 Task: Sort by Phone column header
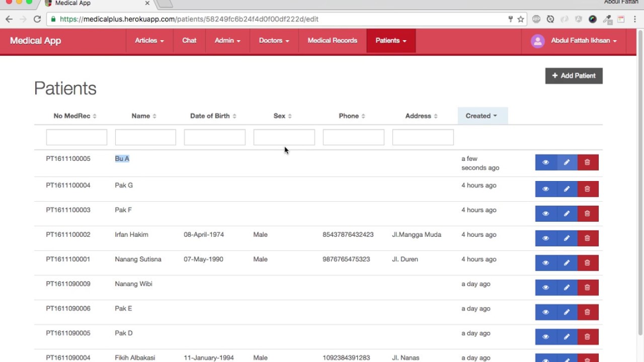coord(352,116)
